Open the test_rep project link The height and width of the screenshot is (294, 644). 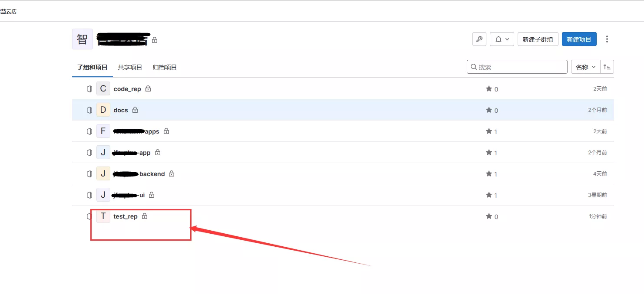125,216
